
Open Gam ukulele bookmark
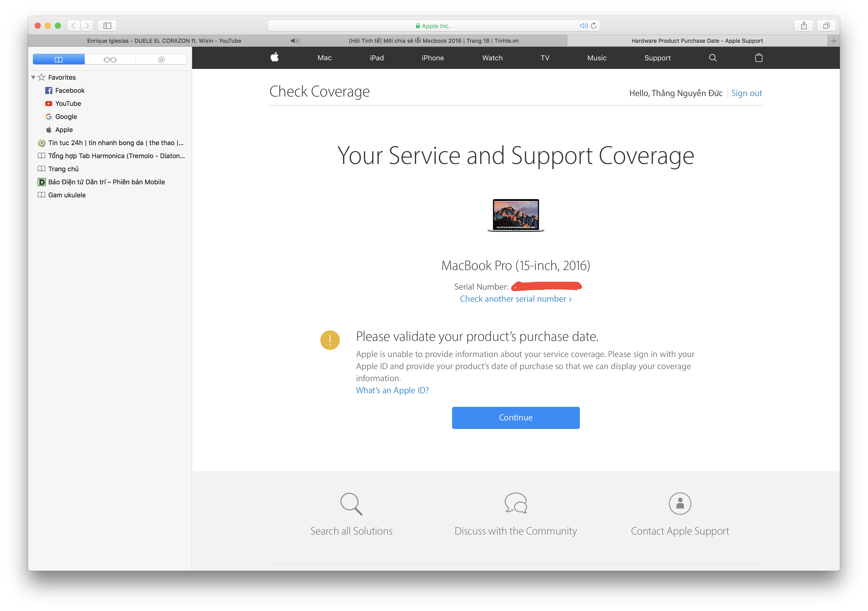tap(62, 195)
